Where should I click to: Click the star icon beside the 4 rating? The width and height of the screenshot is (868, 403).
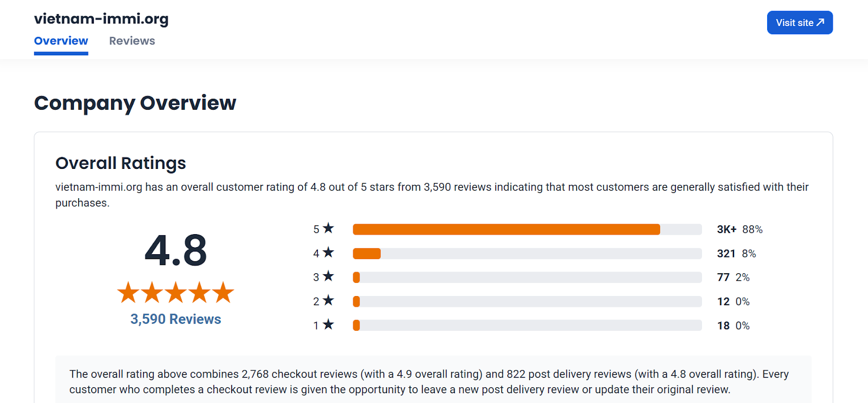pyautogui.click(x=328, y=252)
